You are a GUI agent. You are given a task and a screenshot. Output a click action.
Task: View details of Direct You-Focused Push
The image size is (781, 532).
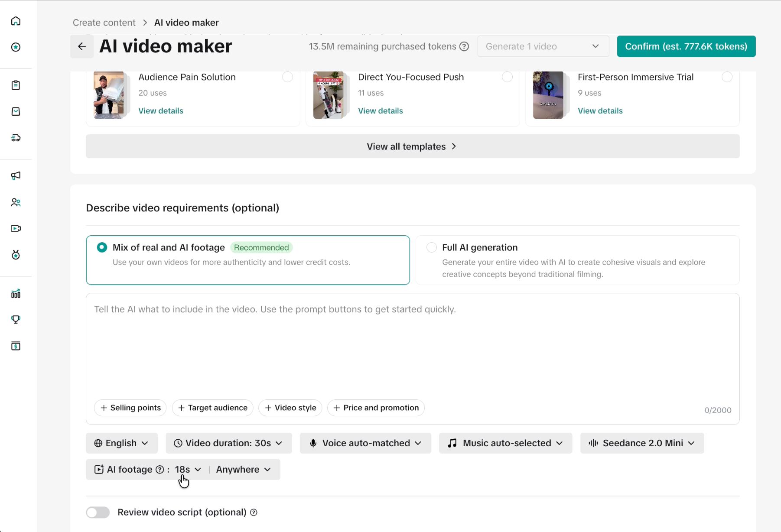coord(381,111)
